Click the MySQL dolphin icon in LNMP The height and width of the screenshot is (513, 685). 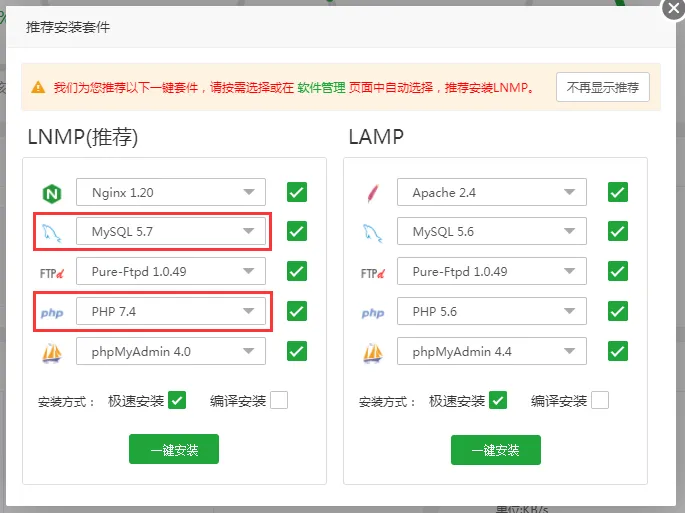tap(52, 232)
